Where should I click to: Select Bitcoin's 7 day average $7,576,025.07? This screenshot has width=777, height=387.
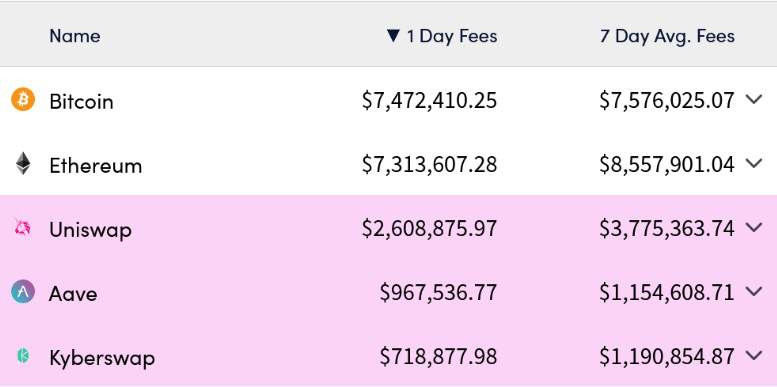pyautogui.click(x=667, y=100)
